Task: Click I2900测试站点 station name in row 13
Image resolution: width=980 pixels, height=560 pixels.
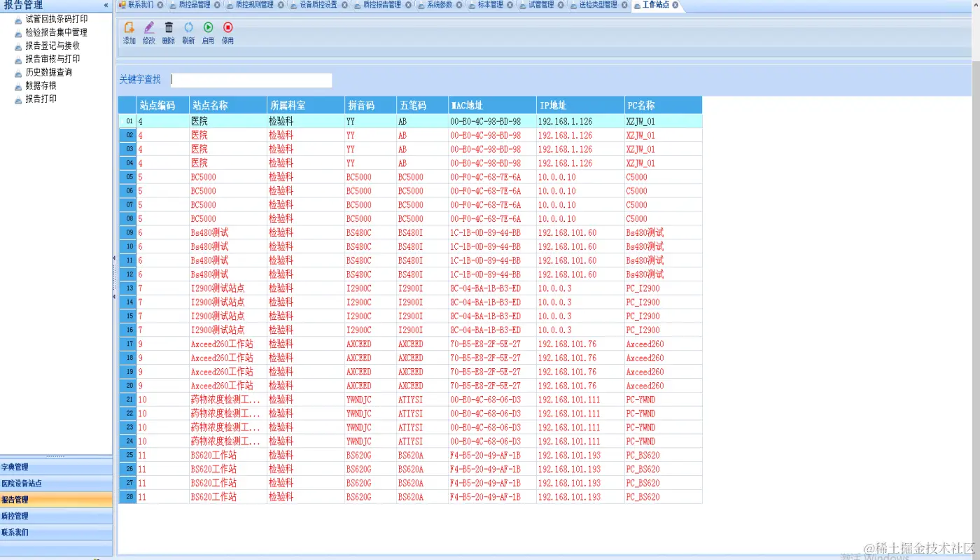Action: pos(218,288)
